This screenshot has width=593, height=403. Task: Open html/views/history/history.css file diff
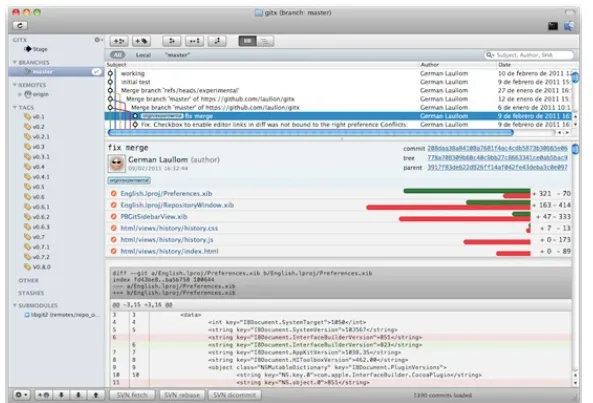(169, 228)
